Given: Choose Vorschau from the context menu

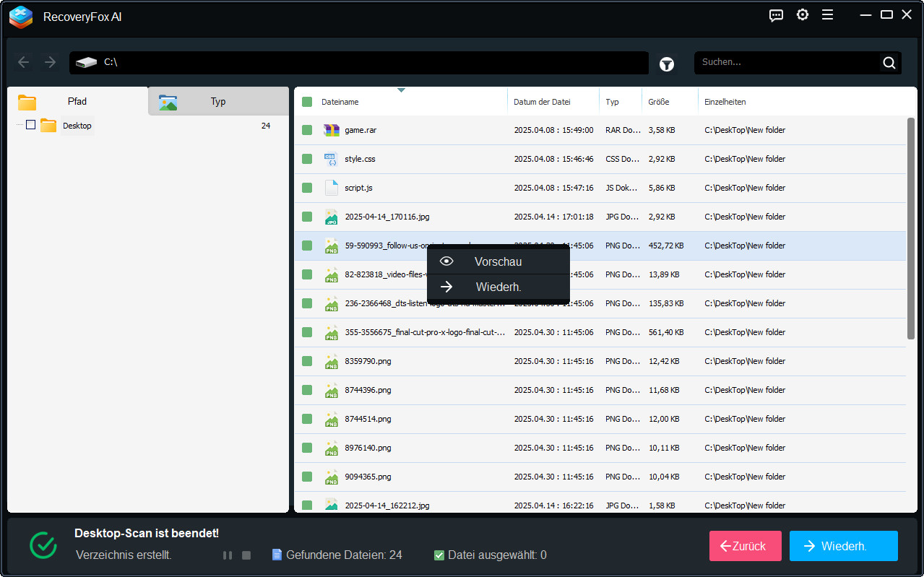Looking at the screenshot, I should tap(498, 261).
